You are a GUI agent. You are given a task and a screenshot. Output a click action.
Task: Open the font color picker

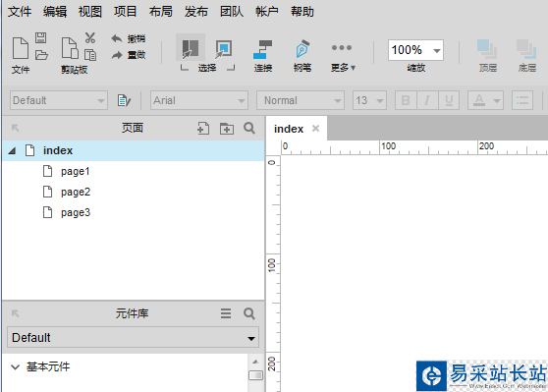485,101
